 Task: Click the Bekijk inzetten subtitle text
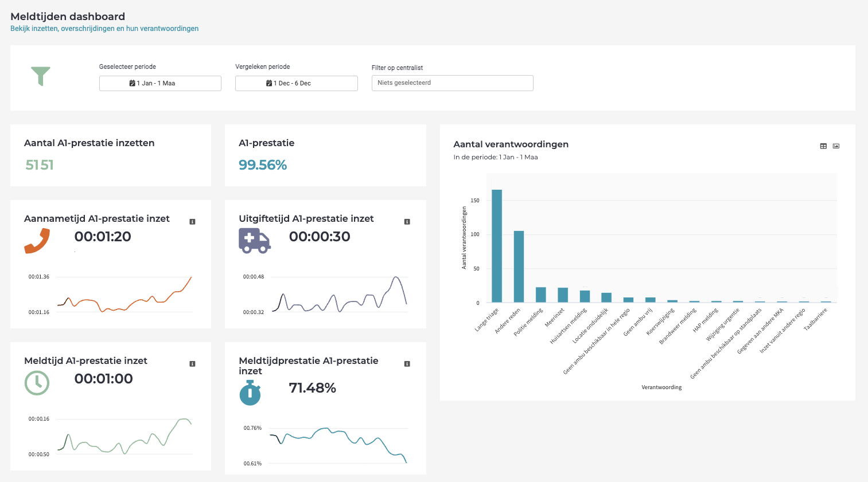pyautogui.click(x=104, y=29)
